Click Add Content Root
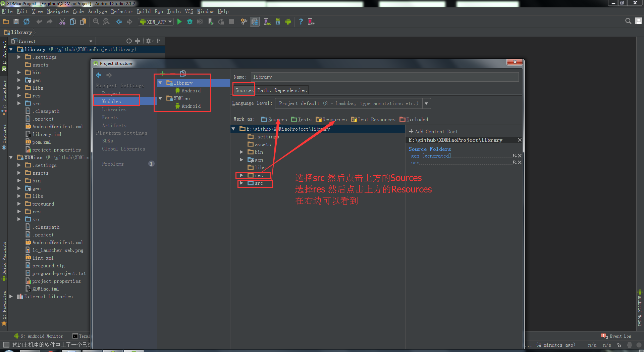 433,132
